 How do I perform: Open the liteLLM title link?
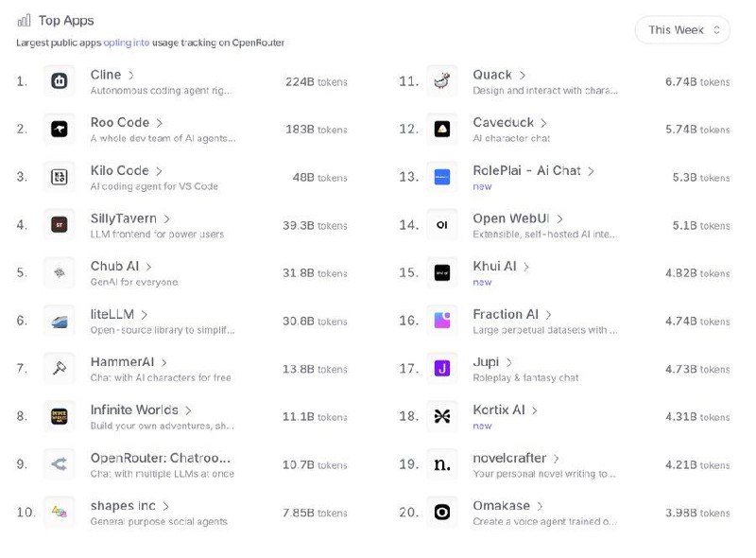pyautogui.click(x=112, y=314)
